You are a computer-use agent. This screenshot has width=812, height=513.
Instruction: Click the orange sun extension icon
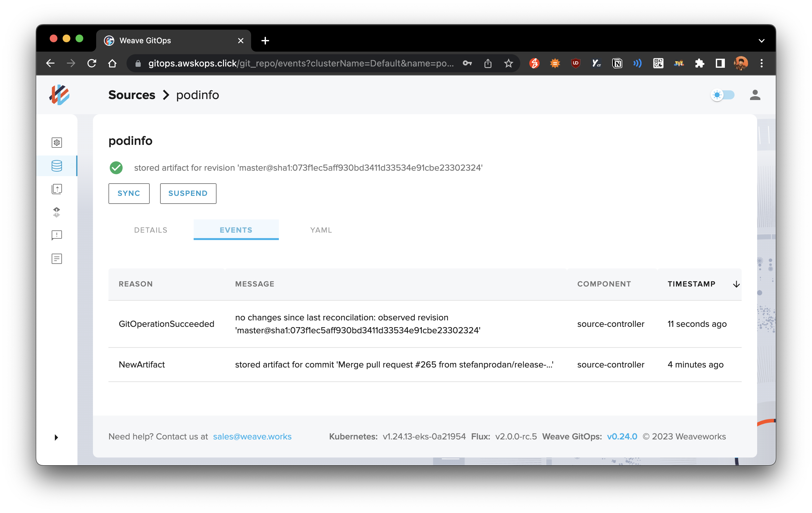click(x=555, y=63)
